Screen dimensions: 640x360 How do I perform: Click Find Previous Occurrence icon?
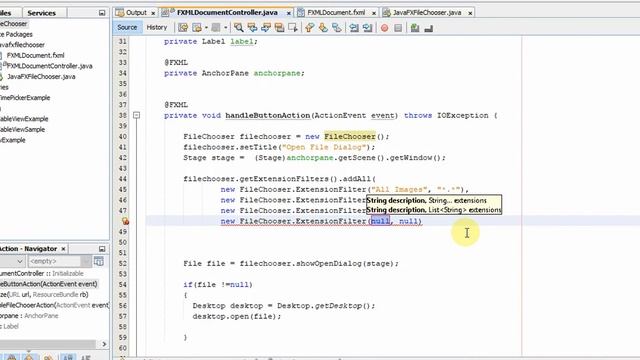pos(252,27)
